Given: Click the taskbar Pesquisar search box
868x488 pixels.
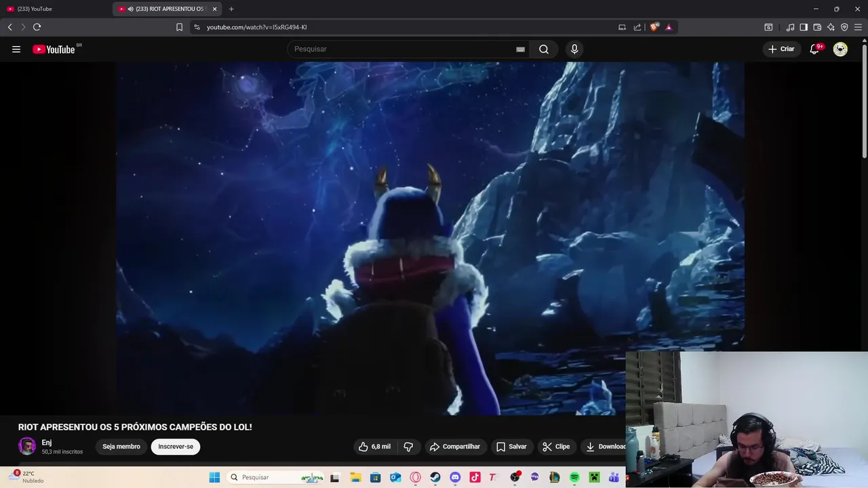Looking at the screenshot, I should (276, 477).
